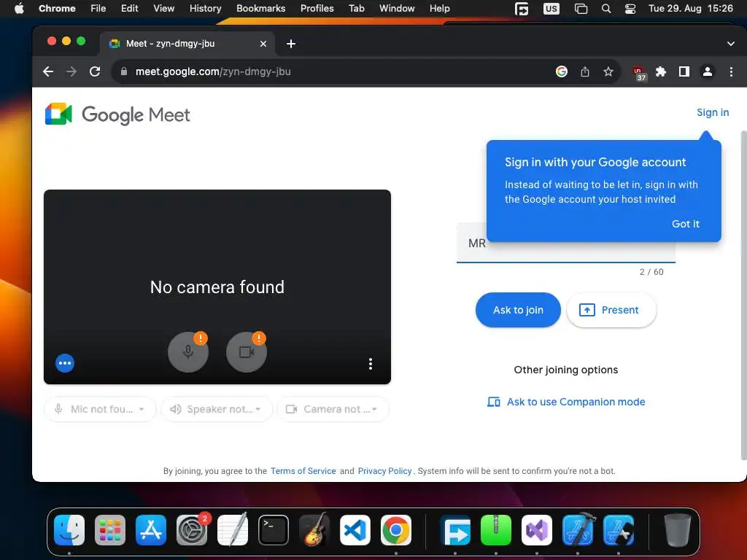This screenshot has height=560, width=747.
Task: Toggle the camera button in video preview
Action: click(x=247, y=352)
